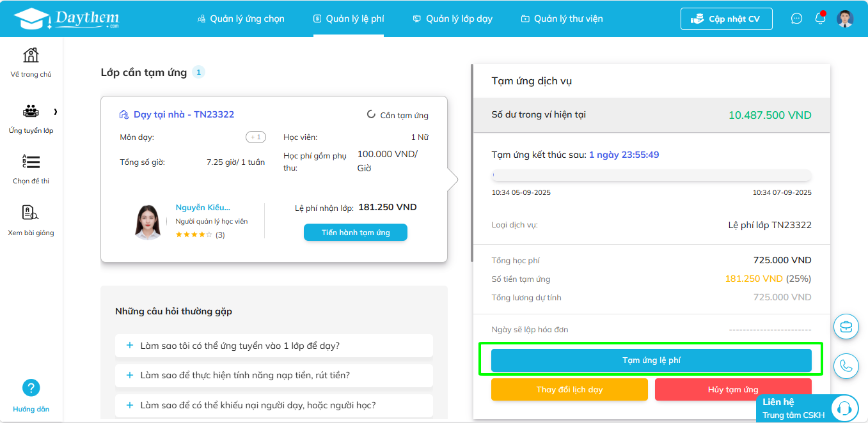Expand the Ứng tuyển lớp sidebar arrow

[x=55, y=112]
